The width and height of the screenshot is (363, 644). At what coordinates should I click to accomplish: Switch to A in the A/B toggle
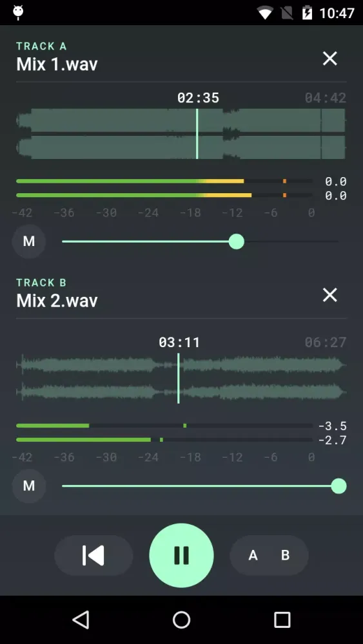pyautogui.click(x=253, y=555)
